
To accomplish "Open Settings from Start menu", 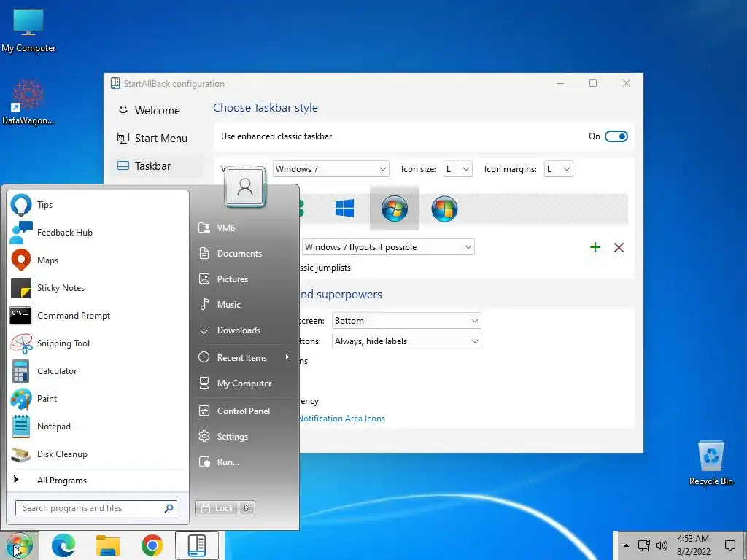I will [244, 437].
